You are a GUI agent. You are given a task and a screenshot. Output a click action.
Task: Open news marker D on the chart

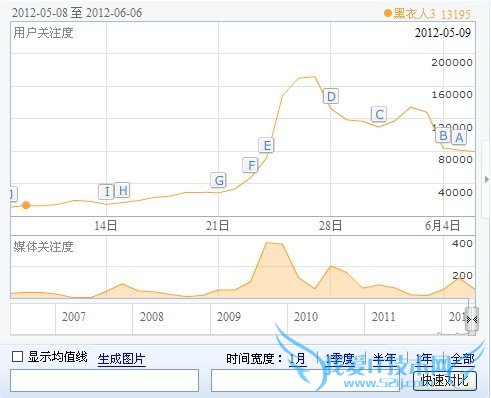tap(331, 96)
